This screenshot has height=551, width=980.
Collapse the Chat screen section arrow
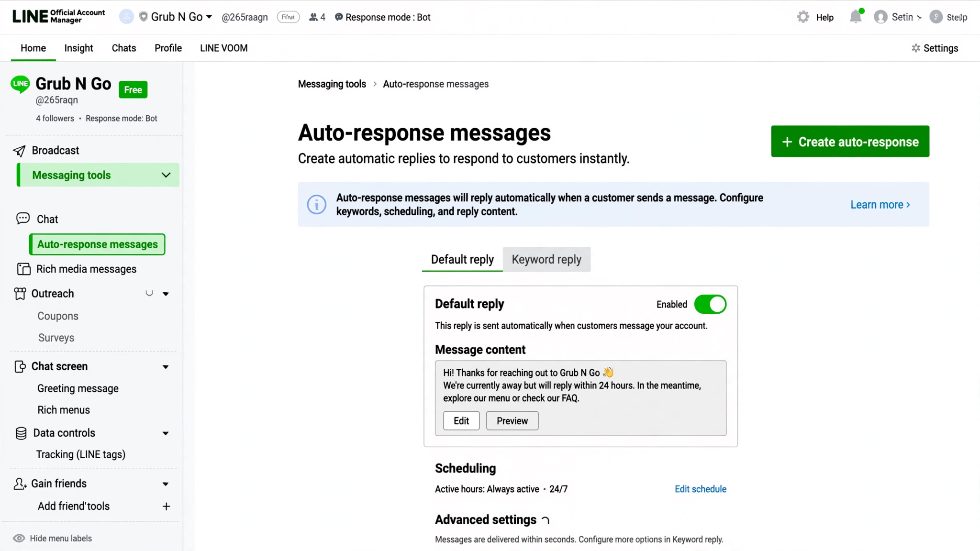click(166, 367)
